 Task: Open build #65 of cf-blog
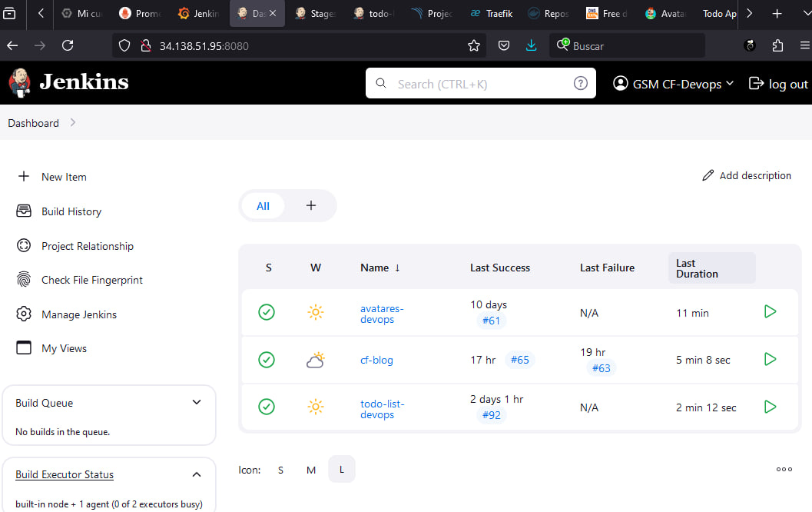(520, 360)
